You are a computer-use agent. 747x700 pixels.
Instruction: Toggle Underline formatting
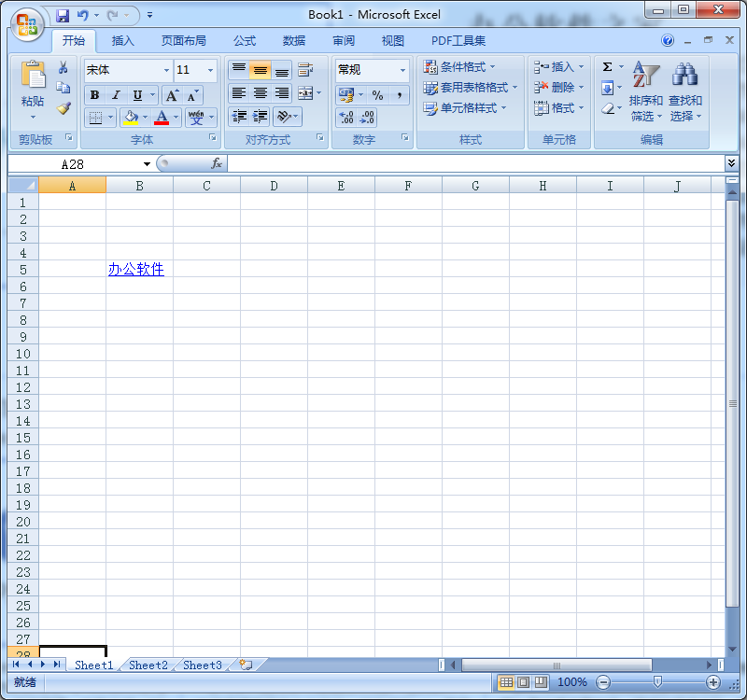pos(137,95)
